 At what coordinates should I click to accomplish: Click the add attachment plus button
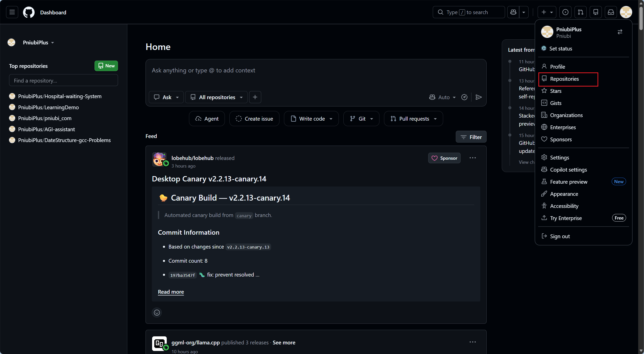tap(255, 97)
